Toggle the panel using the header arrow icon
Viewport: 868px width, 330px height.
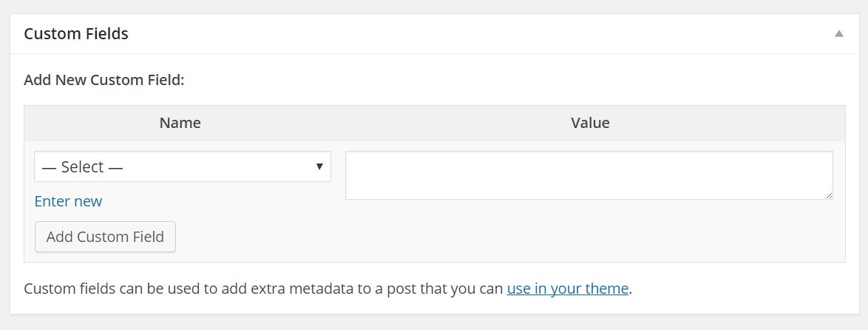tap(838, 34)
